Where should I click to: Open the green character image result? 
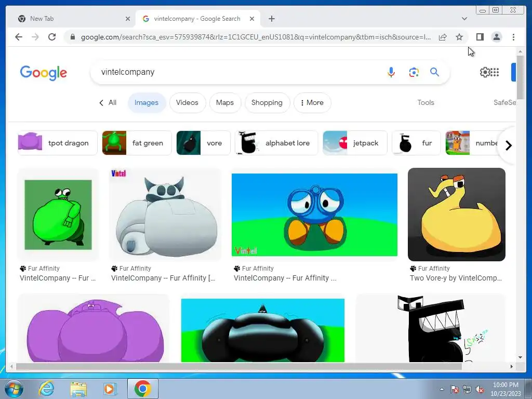pyautogui.click(x=58, y=215)
